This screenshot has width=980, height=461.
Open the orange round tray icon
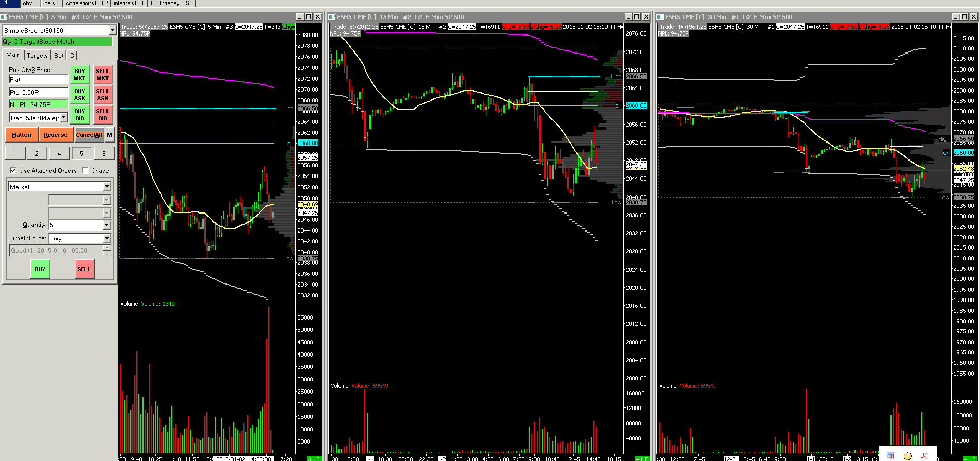click(x=907, y=456)
